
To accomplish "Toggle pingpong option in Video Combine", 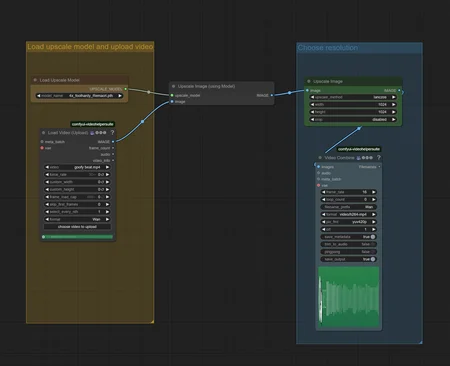I will coord(349,252).
